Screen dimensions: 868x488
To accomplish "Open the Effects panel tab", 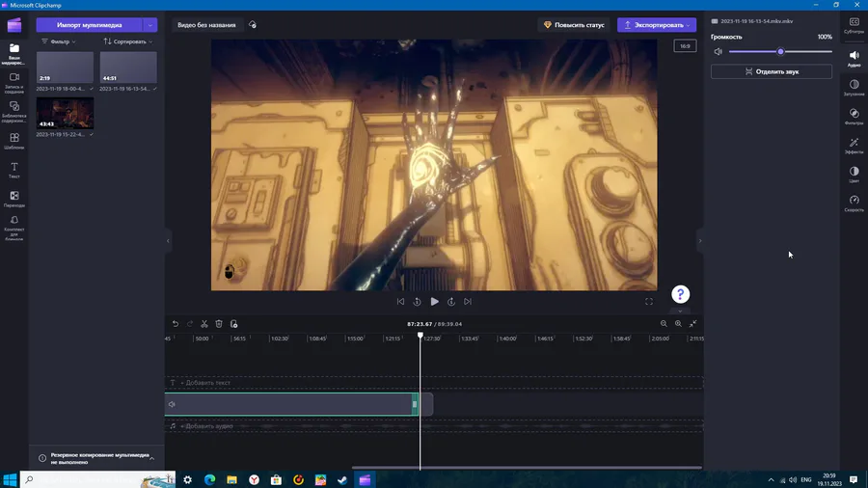I will click(x=854, y=145).
